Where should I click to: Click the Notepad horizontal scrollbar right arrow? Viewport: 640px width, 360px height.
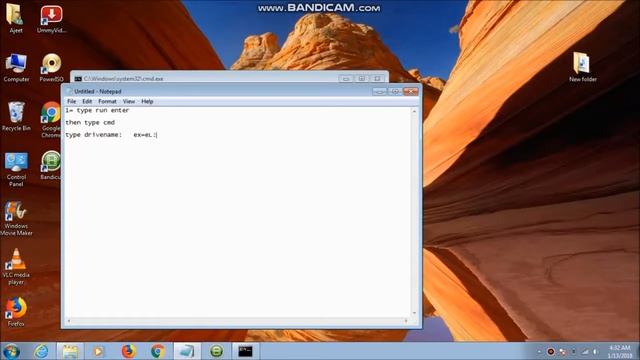coord(406,321)
